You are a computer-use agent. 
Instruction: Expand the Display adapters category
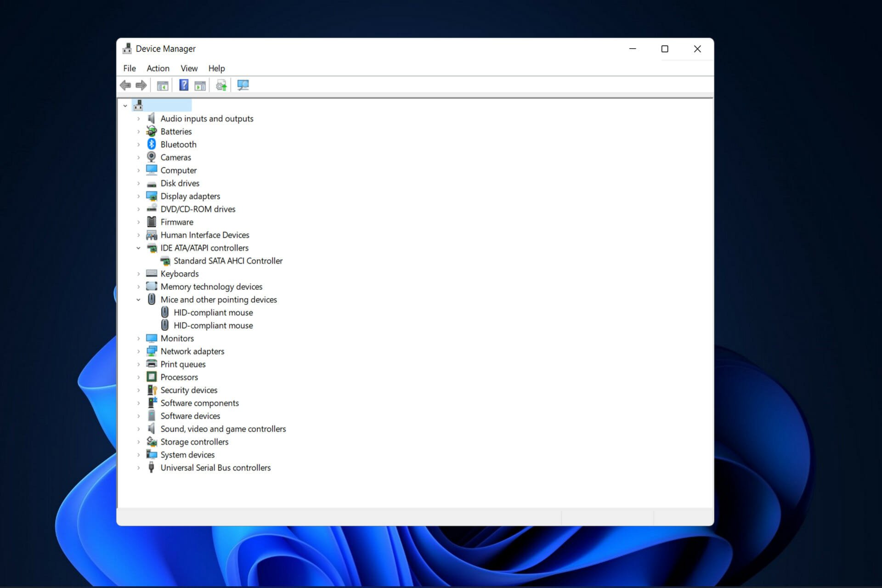click(x=138, y=196)
